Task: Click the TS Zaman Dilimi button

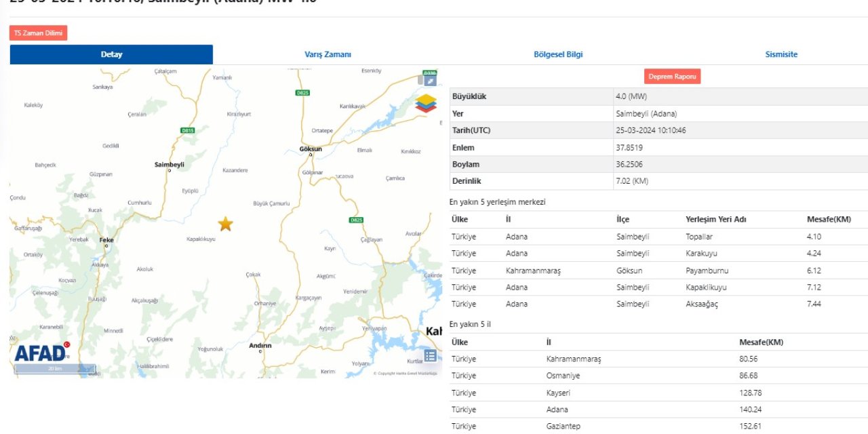Action: [39, 33]
